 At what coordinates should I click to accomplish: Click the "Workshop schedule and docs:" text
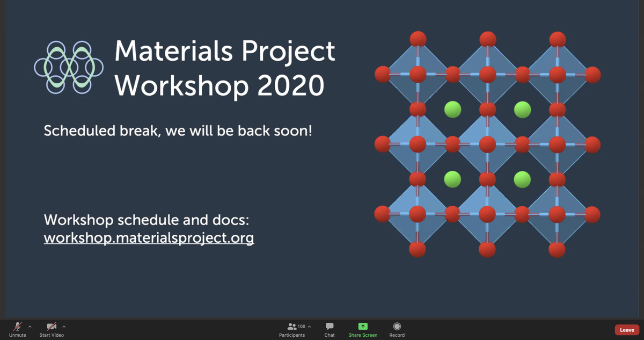coord(147,220)
